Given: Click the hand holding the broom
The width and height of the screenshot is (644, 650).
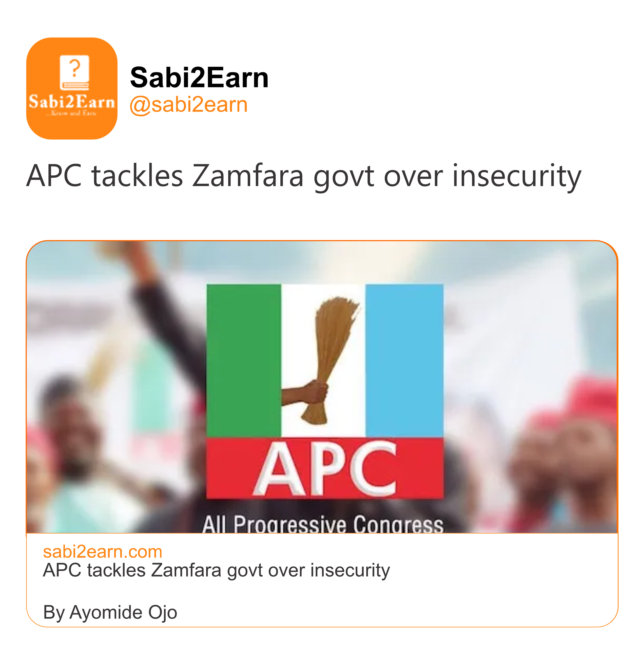Looking at the screenshot, I should coord(308,392).
